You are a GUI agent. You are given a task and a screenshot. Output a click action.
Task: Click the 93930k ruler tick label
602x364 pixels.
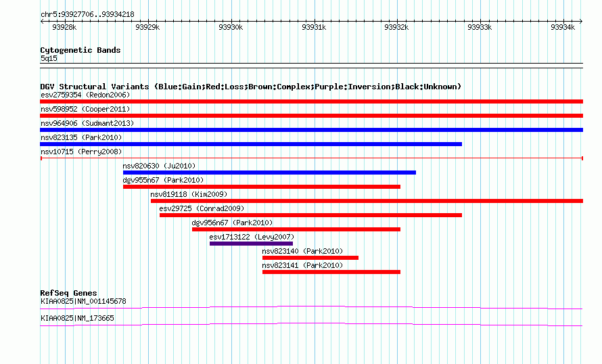(x=231, y=27)
